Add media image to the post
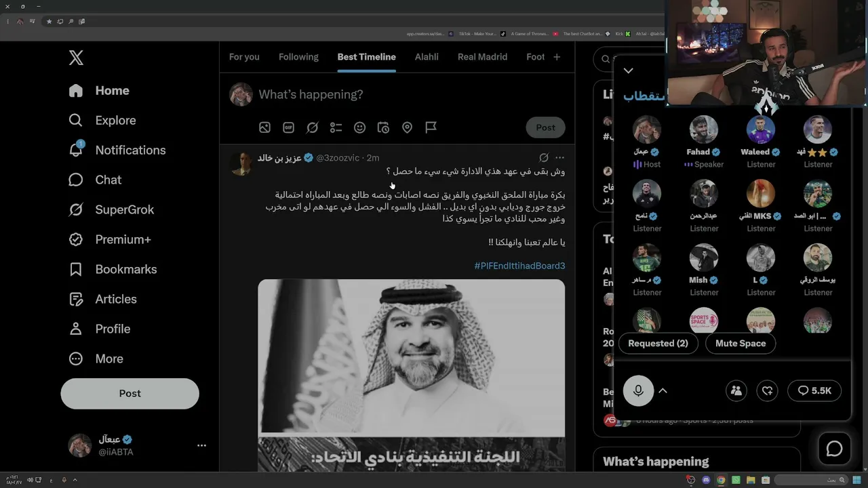This screenshot has height=488, width=868. coord(264,127)
